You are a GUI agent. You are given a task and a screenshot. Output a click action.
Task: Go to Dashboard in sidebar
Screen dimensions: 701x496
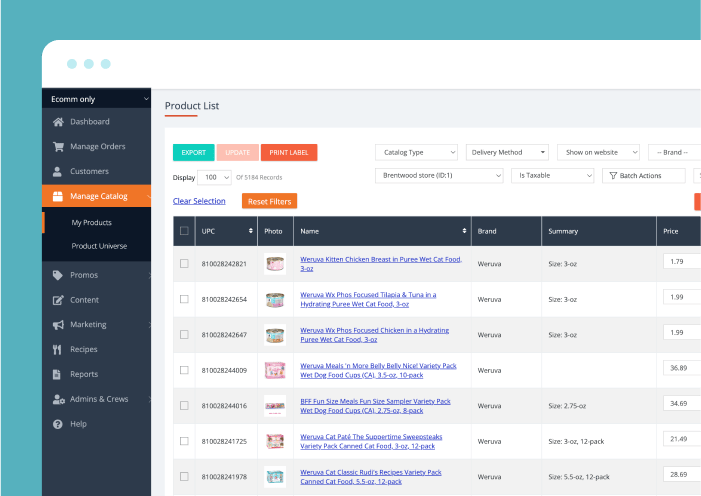coord(97,122)
